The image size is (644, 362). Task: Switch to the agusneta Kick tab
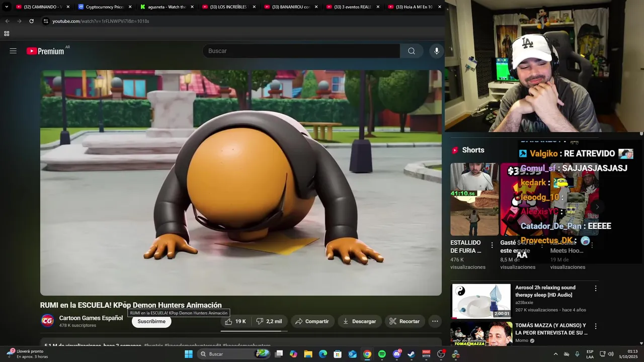tap(167, 7)
